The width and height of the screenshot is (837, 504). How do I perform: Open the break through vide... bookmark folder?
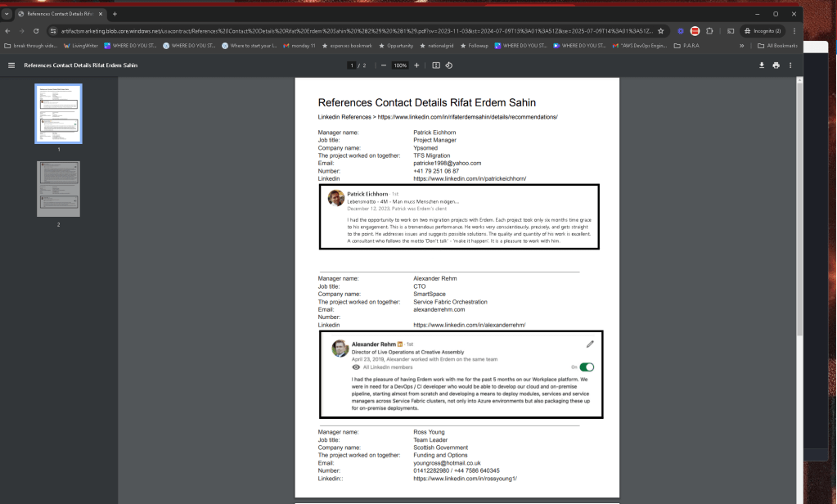pos(30,46)
